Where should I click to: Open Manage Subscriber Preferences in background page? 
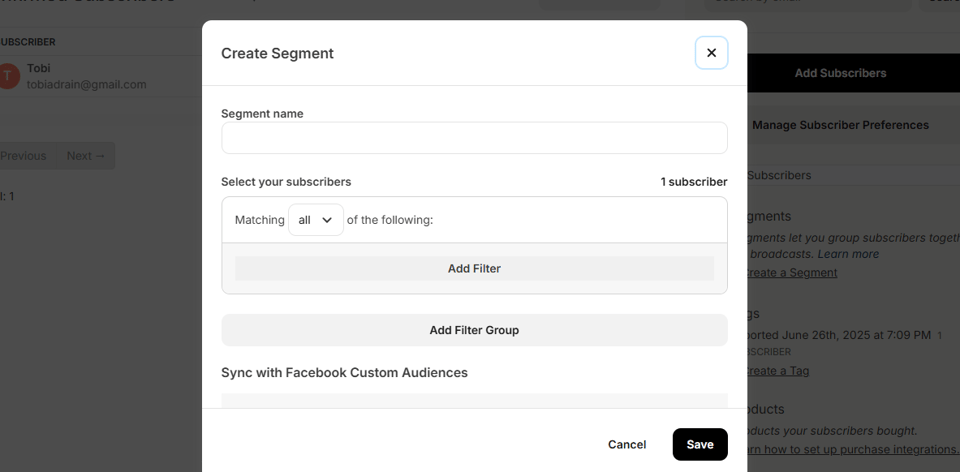(853, 125)
